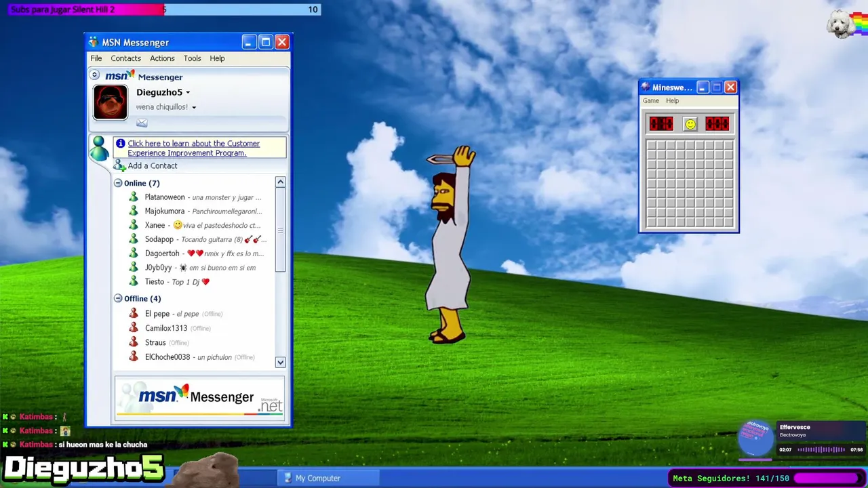
Task: Click the green buddy icon next to J0yb0yy
Action: (134, 268)
